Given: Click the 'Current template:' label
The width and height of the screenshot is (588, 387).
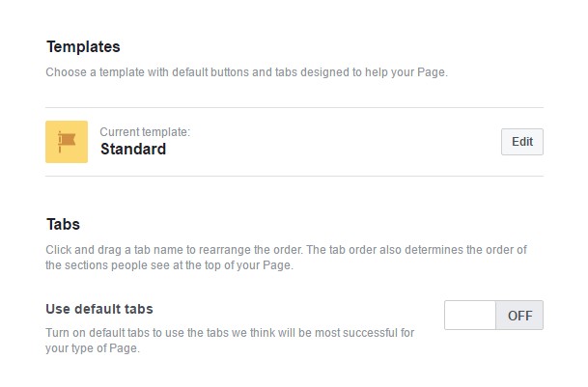Looking at the screenshot, I should click(x=145, y=131).
